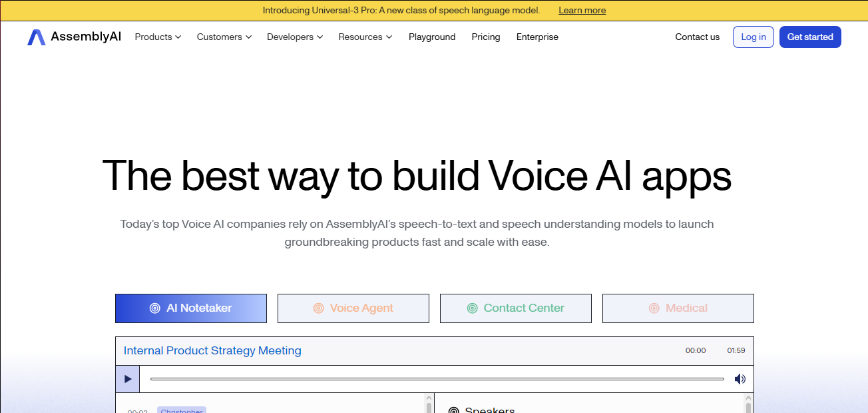This screenshot has width=868, height=413.
Task: Mute the audio player volume icon
Action: pyautogui.click(x=740, y=378)
